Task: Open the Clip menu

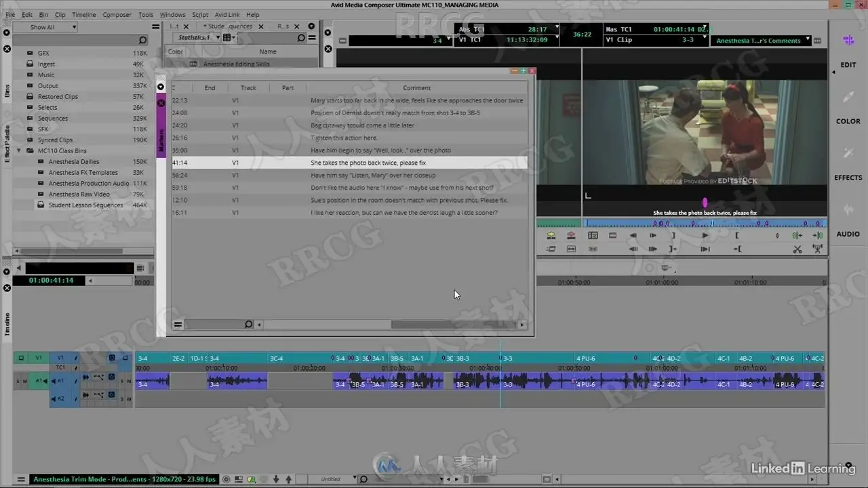Action: (x=60, y=14)
